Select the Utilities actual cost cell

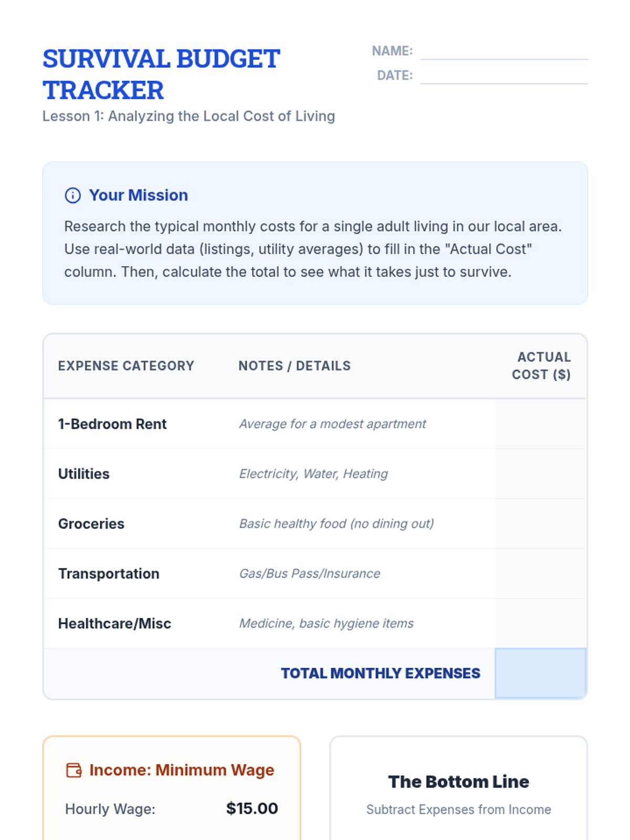coord(540,474)
